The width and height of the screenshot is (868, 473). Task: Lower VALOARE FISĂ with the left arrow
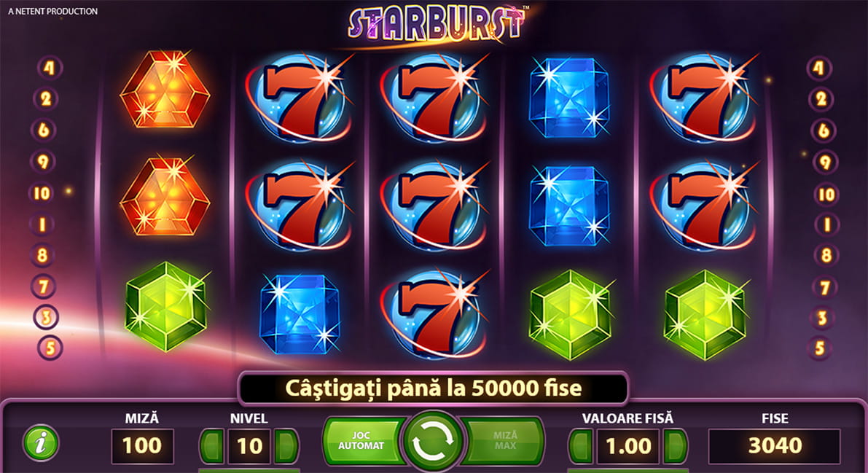pyautogui.click(x=581, y=446)
